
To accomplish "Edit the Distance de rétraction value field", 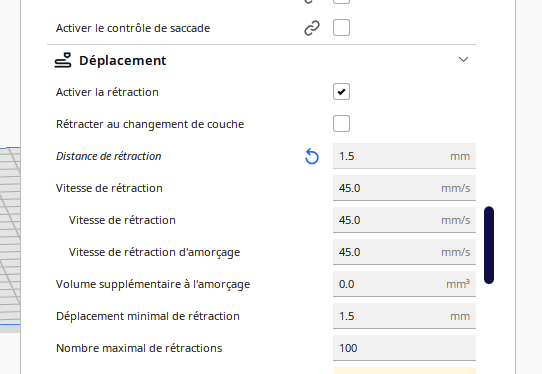I will point(404,156).
